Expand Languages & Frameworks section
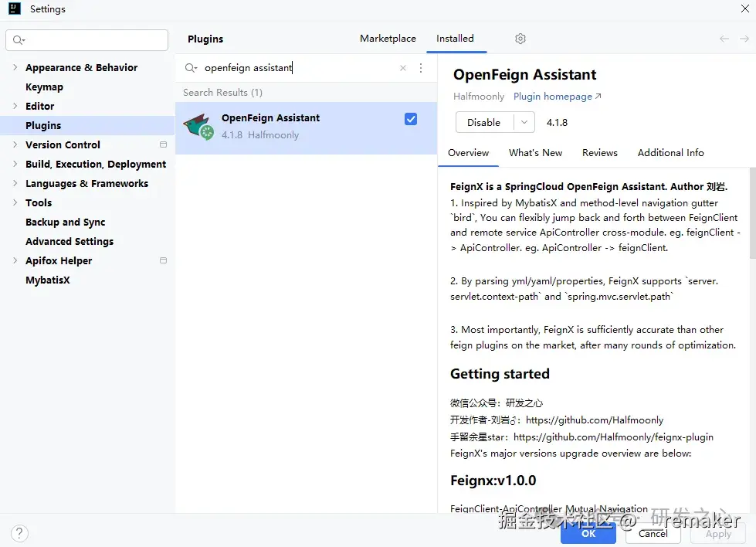The image size is (756, 547). tap(15, 183)
